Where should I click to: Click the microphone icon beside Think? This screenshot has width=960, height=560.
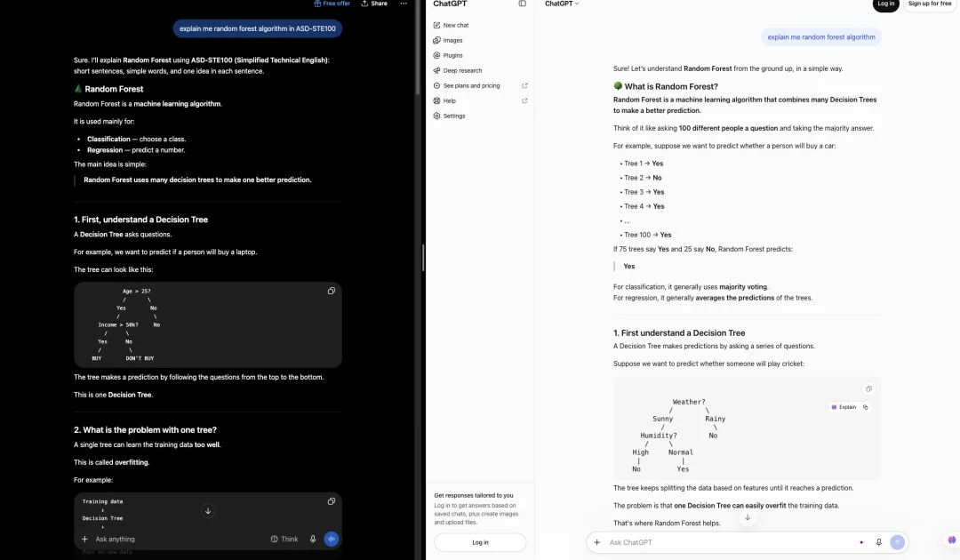[313, 540]
